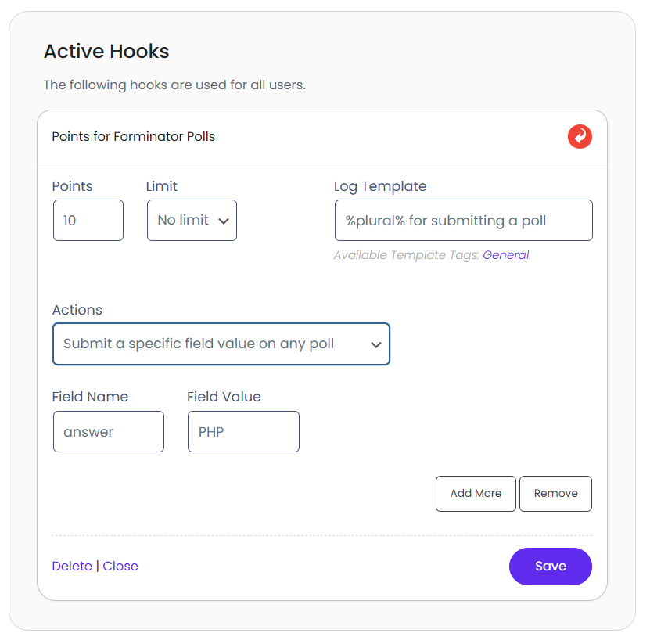Image resolution: width=650 pixels, height=644 pixels.
Task: Expand the Actions dropdown for poll submission
Action: tap(221, 344)
